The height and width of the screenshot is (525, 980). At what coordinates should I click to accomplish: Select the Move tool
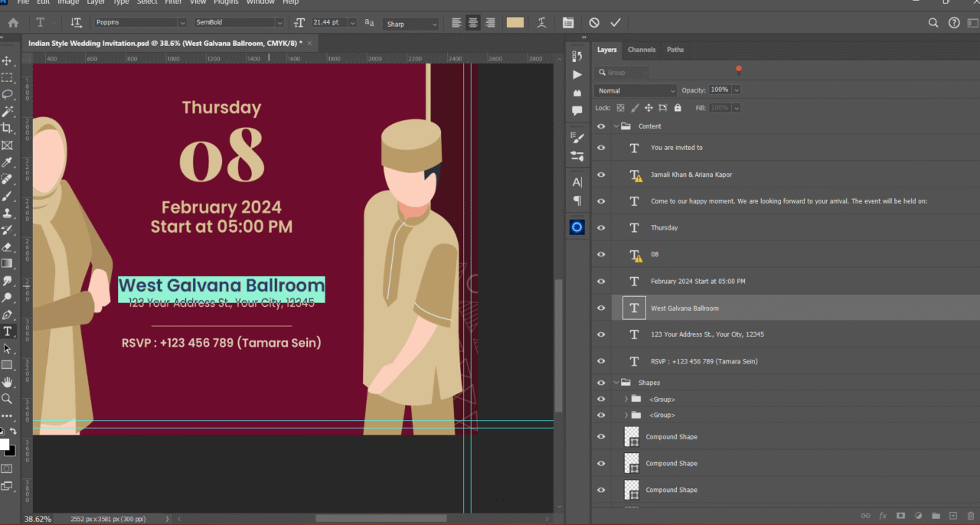[x=7, y=60]
